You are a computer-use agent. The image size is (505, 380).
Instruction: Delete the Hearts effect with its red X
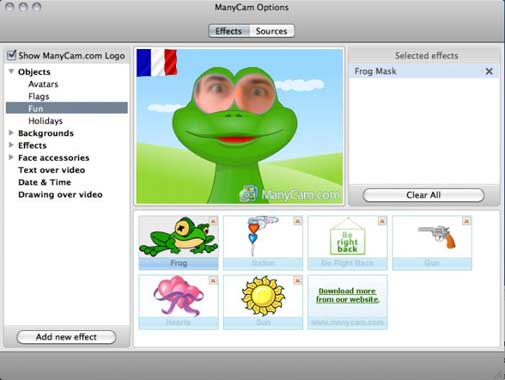213,281
